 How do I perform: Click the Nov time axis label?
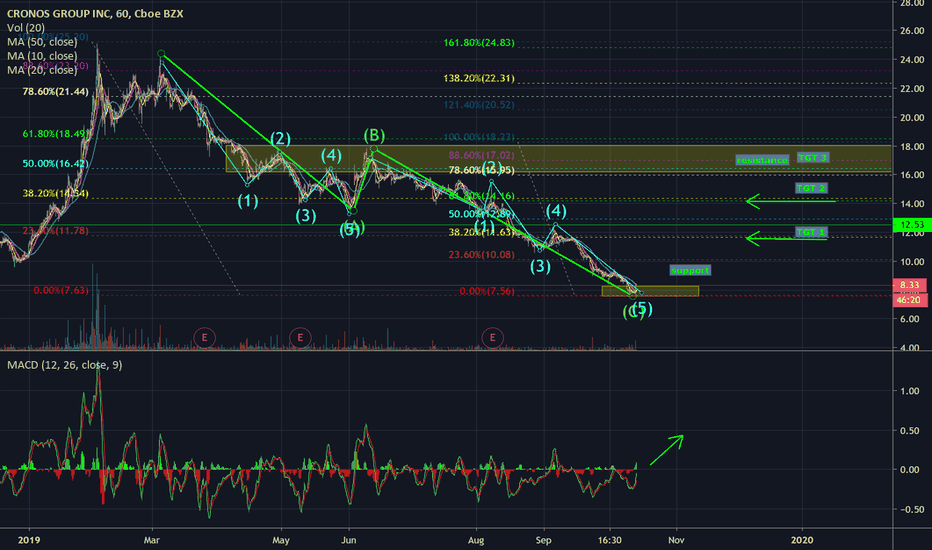pos(676,540)
